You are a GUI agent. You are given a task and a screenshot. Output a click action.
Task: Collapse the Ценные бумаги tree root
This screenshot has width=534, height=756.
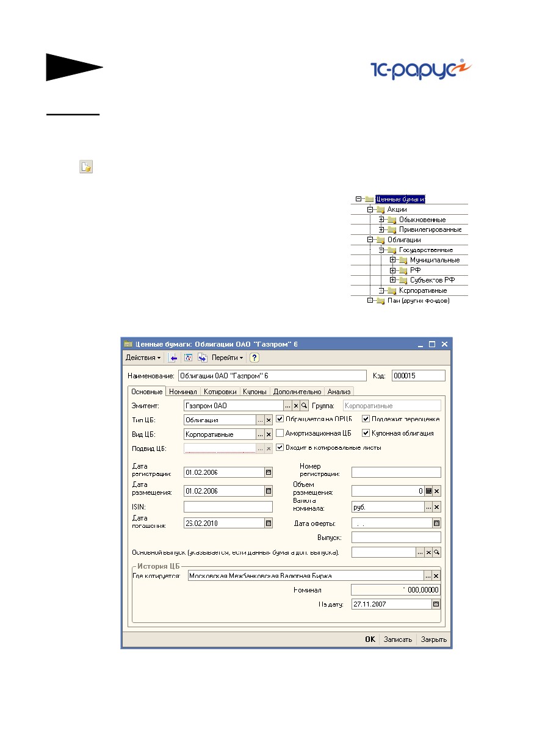click(x=358, y=199)
